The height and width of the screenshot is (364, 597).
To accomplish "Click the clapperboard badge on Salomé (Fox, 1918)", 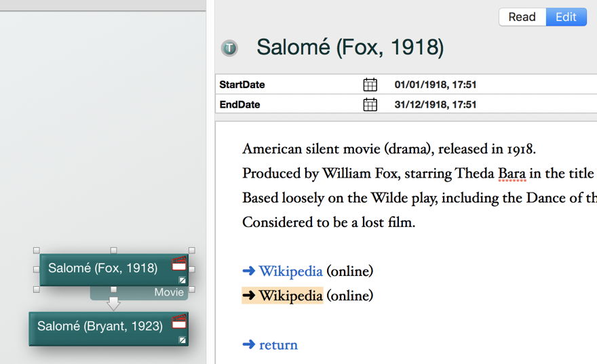I will [179, 264].
